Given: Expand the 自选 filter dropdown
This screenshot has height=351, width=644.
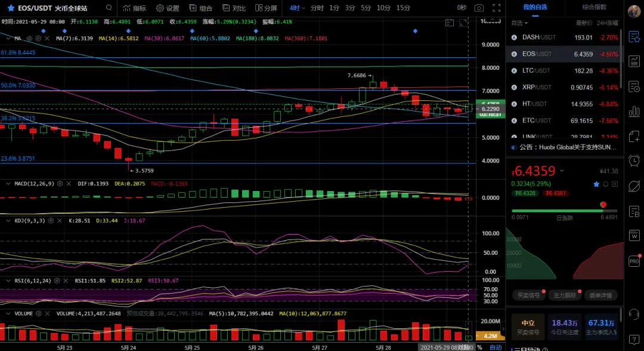Looking at the screenshot, I should (x=519, y=23).
